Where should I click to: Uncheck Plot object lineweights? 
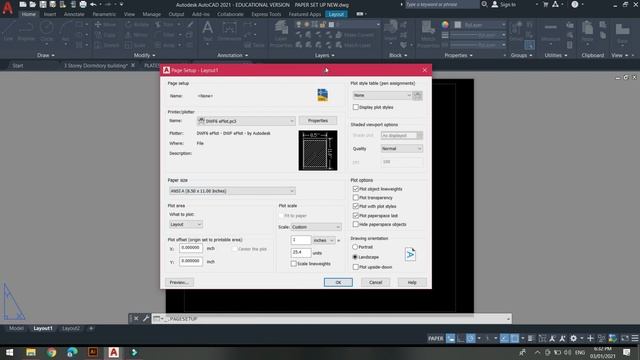pos(356,189)
